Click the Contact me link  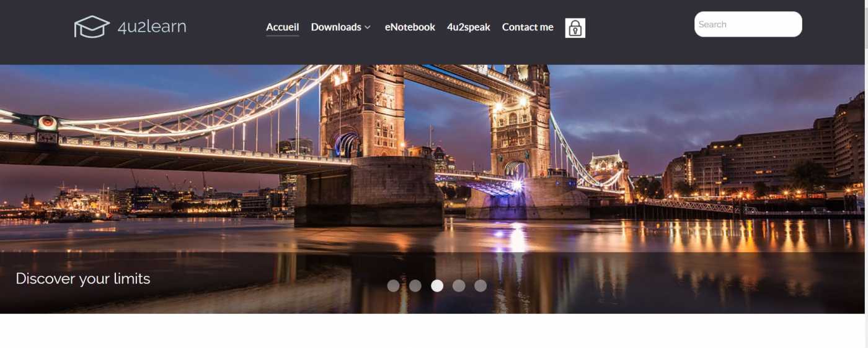click(x=528, y=27)
